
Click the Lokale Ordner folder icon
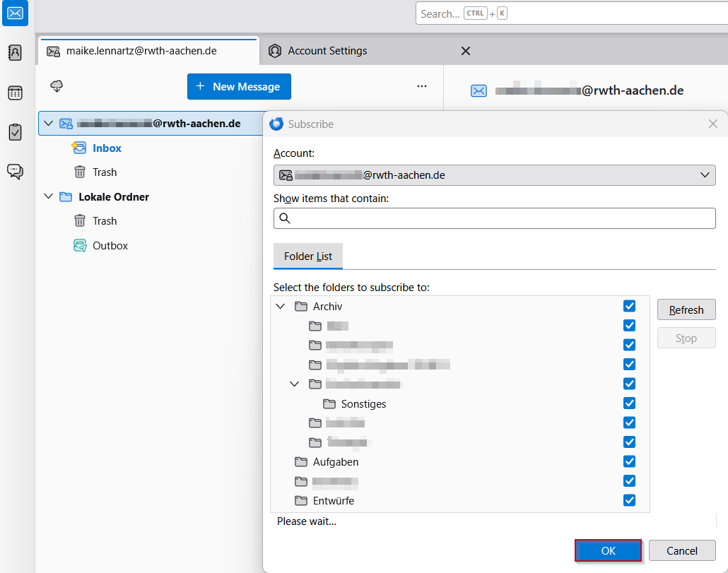(66, 196)
